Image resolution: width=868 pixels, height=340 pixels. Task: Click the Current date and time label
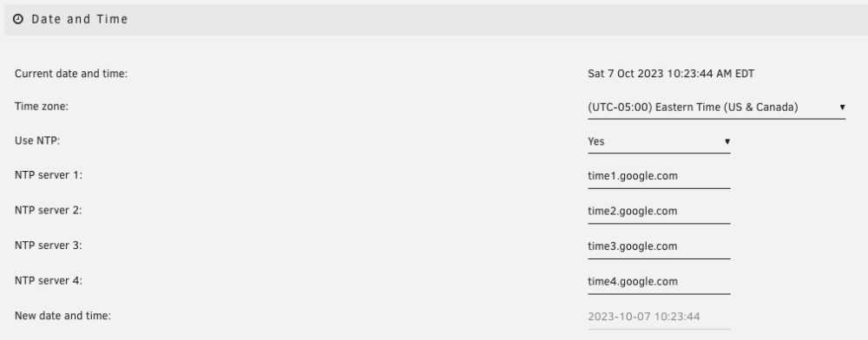point(71,74)
